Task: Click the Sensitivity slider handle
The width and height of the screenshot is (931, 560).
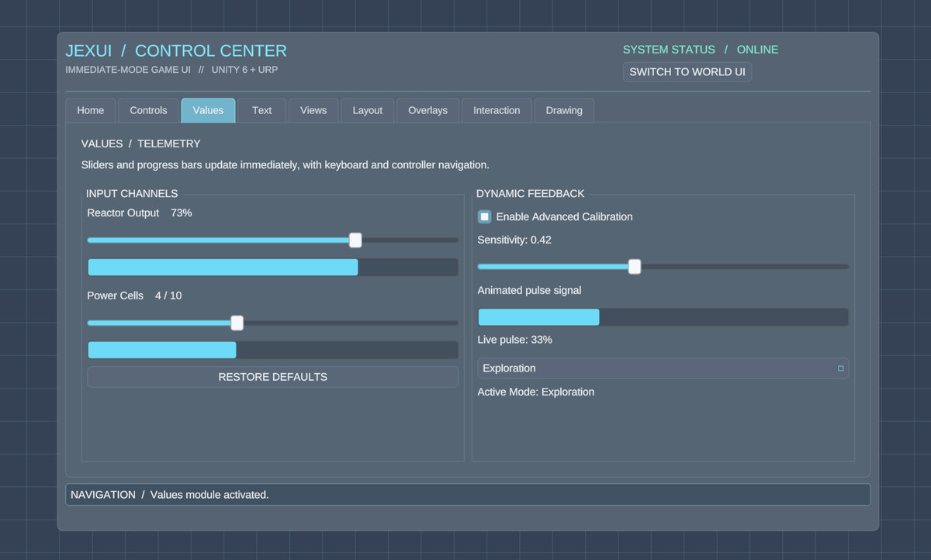Action: click(635, 267)
